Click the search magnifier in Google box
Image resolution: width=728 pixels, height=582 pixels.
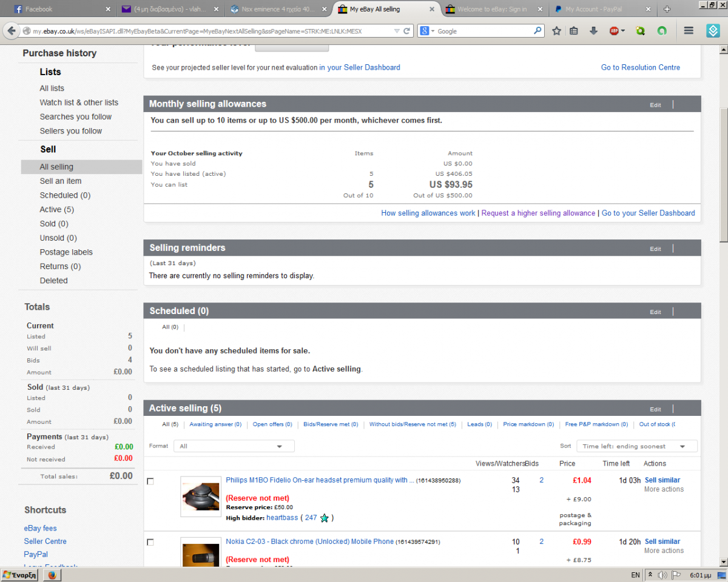[538, 31]
